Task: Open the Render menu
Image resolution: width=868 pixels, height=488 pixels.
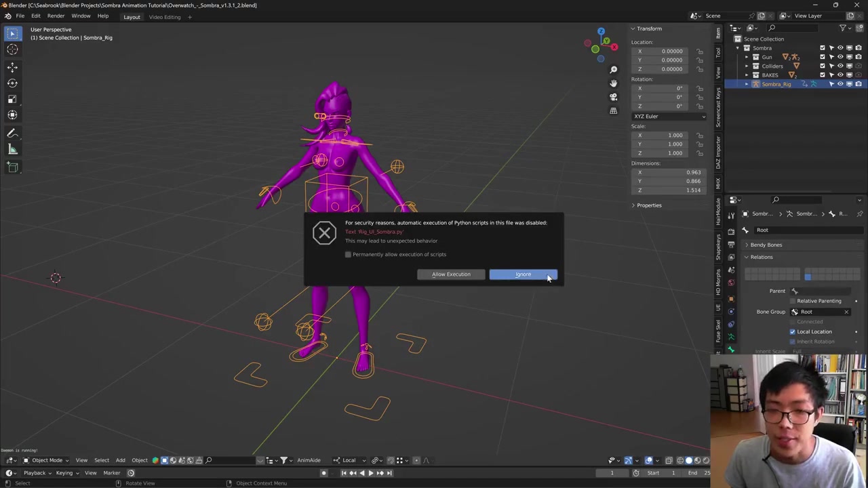Action: tap(56, 16)
